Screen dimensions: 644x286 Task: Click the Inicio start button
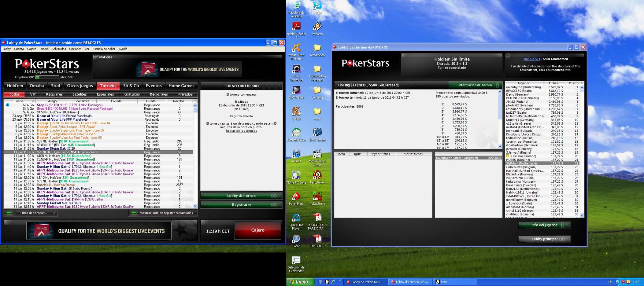(300, 282)
